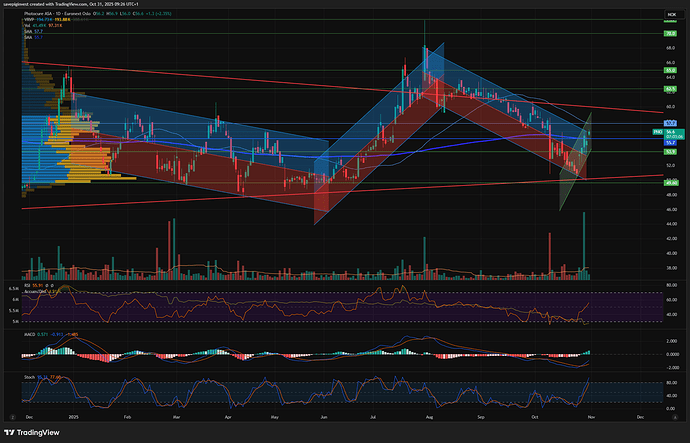690x443 pixels.
Task: Click the green 49.00 price level label
Action: [671, 183]
